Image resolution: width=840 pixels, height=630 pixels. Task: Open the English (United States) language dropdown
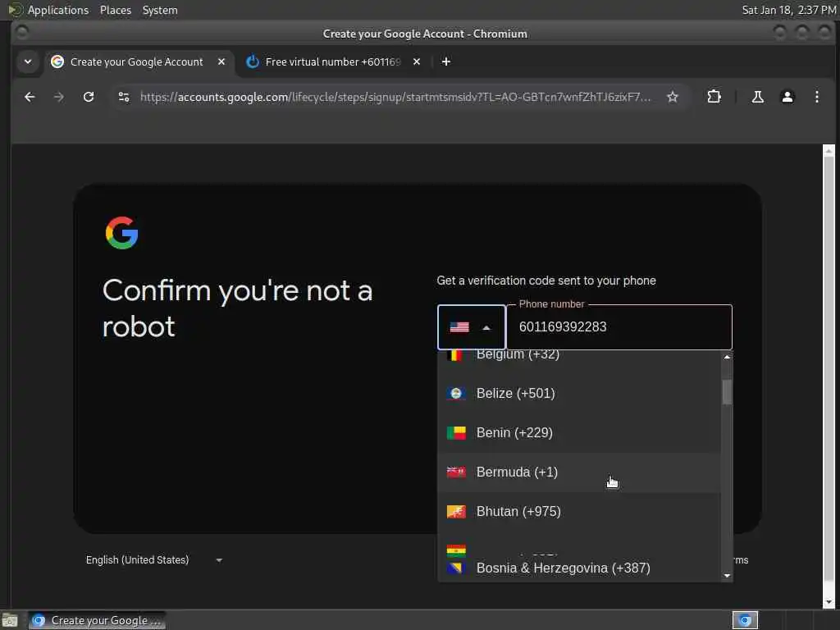[x=154, y=559]
